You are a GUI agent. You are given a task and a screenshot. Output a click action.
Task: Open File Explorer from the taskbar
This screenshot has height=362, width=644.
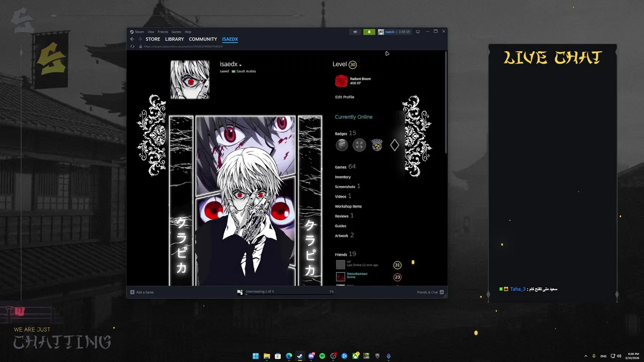tap(267, 356)
